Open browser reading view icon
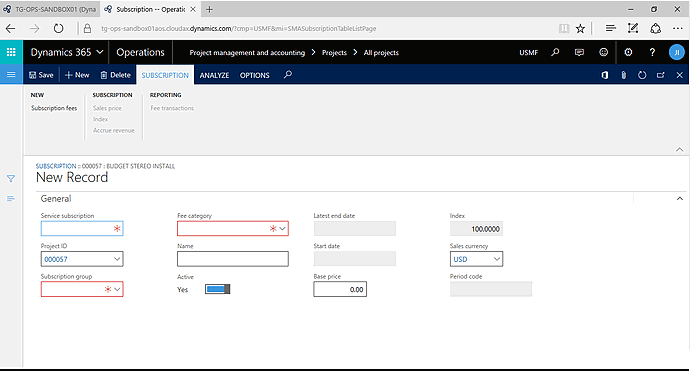 click(564, 29)
